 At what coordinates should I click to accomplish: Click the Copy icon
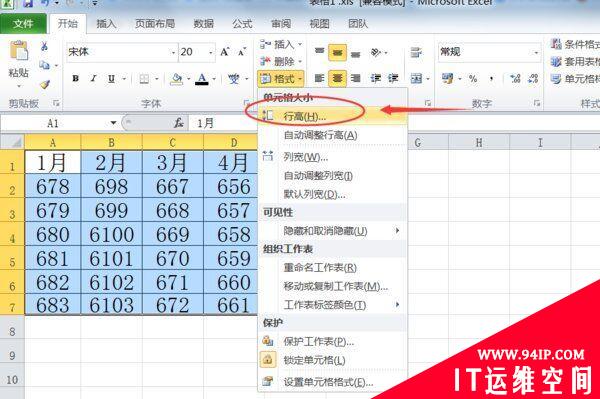(44, 65)
